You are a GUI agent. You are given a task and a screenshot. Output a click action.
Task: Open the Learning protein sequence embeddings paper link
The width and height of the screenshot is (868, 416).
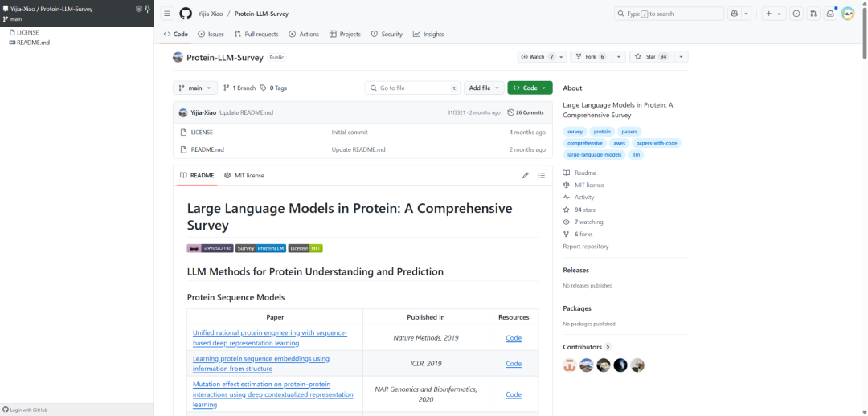[x=261, y=364]
